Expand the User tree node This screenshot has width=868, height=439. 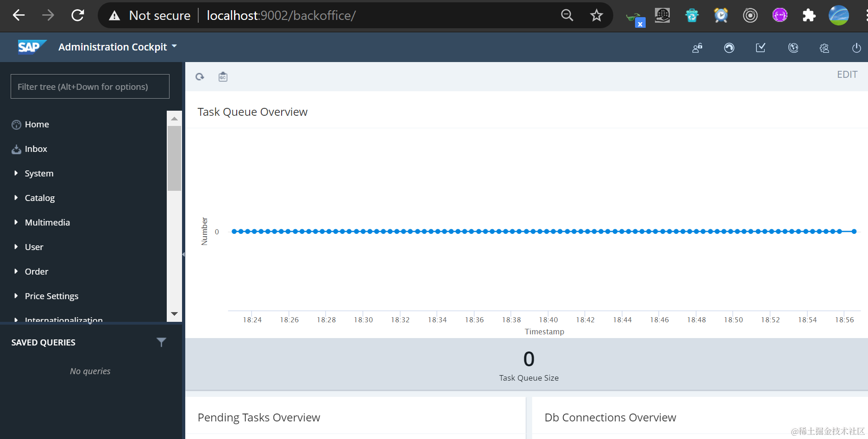coord(16,247)
